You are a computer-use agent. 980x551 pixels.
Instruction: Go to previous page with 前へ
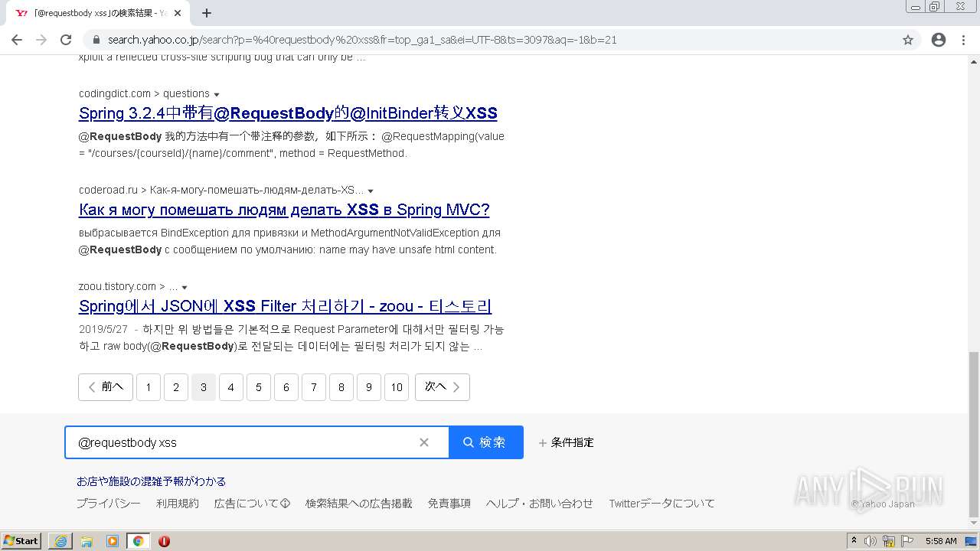tap(106, 387)
